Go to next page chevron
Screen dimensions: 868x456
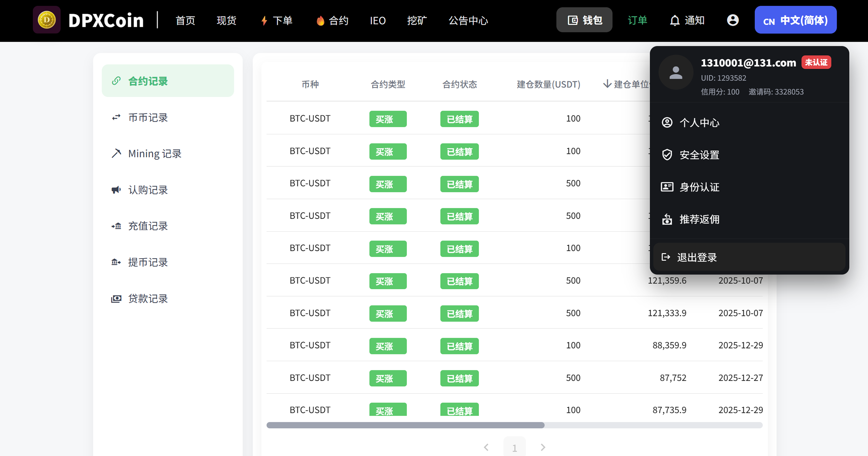tap(543, 447)
